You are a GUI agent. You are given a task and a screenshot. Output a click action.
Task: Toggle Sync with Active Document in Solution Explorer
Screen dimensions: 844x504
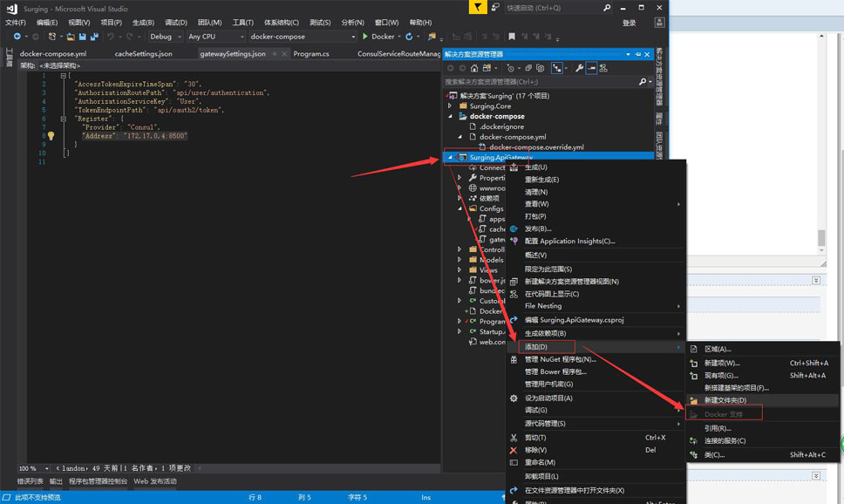tap(556, 68)
